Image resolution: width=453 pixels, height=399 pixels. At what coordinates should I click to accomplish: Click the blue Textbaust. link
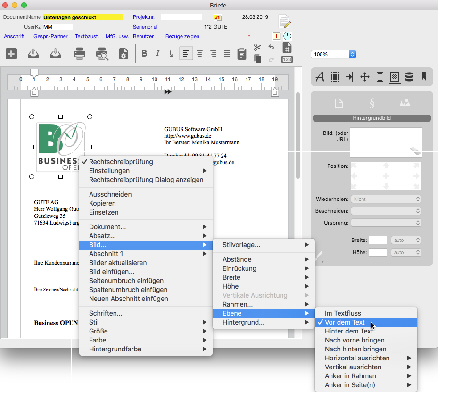86,36
